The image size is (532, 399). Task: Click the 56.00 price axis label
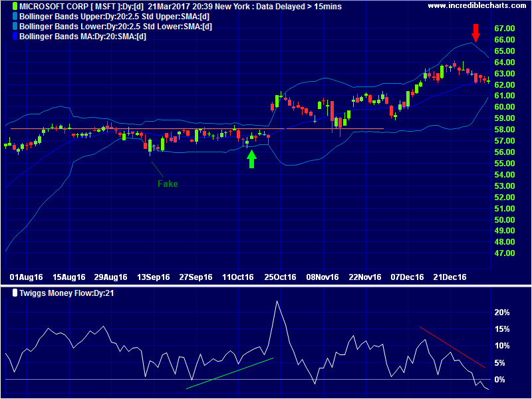click(x=505, y=152)
